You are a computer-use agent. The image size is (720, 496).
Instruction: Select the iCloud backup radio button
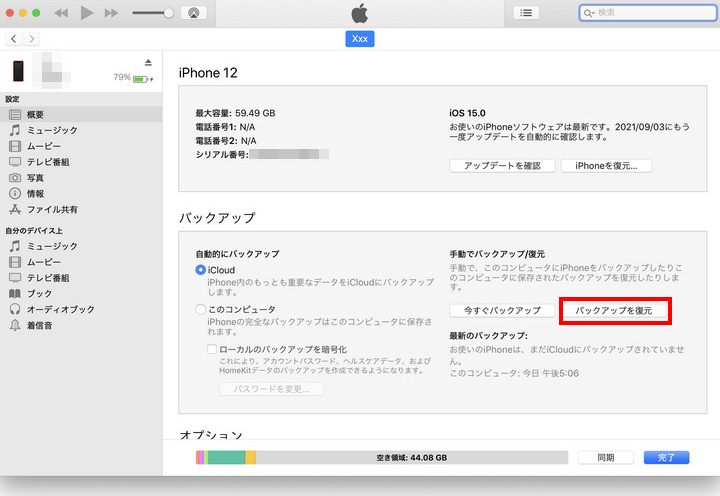tap(200, 270)
